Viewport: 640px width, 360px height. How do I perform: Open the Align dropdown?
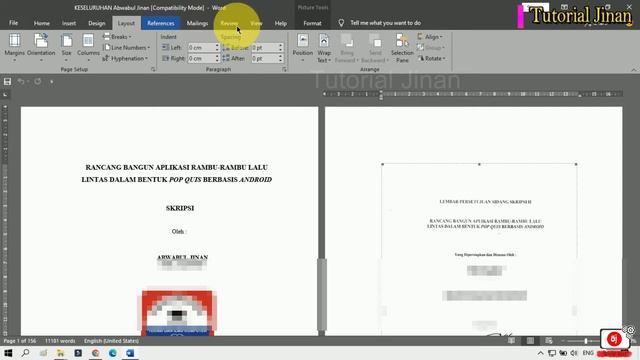pos(430,37)
